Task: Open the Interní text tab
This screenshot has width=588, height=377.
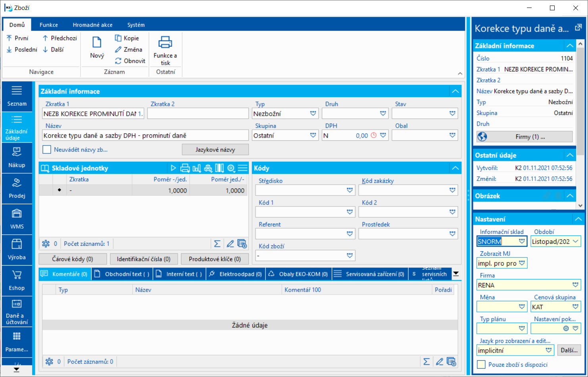Action: pos(180,274)
